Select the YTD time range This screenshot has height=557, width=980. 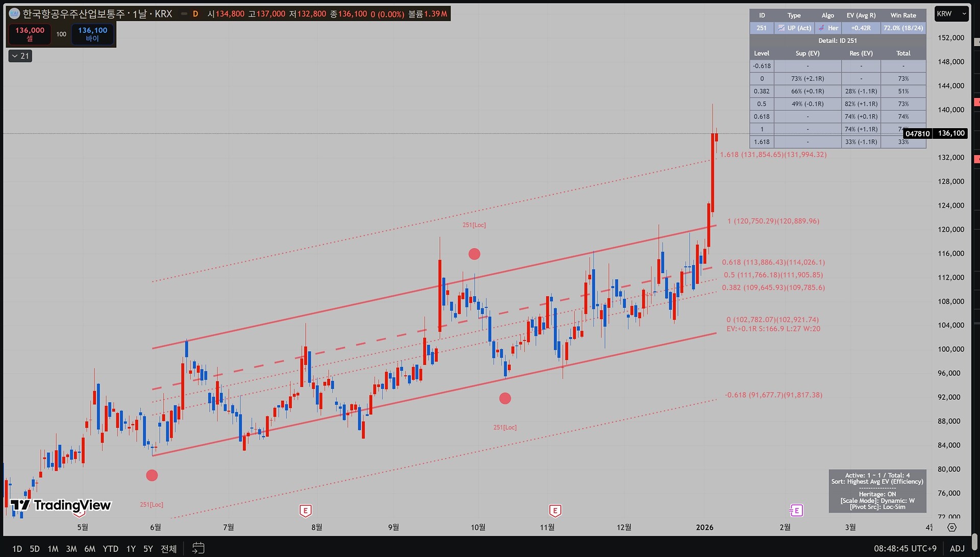tap(110, 549)
